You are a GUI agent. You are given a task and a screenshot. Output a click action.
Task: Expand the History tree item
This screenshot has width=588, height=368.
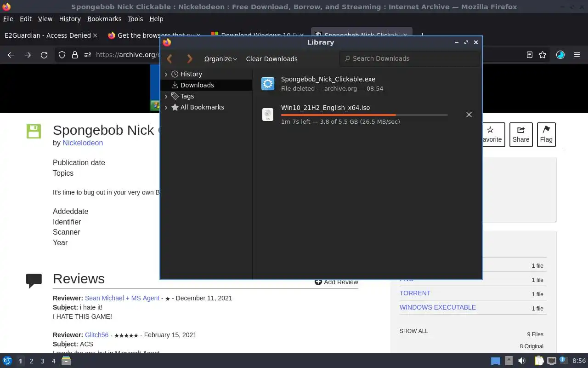tap(166, 74)
